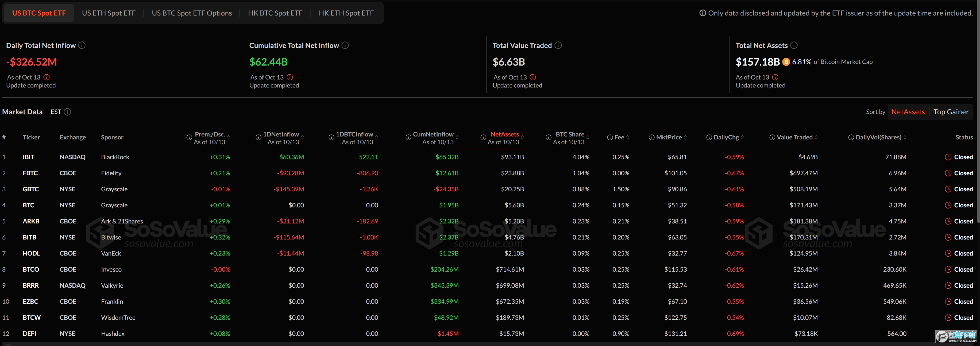Sort table by Fee column arrows
The height and width of the screenshot is (346, 980).
click(628, 138)
